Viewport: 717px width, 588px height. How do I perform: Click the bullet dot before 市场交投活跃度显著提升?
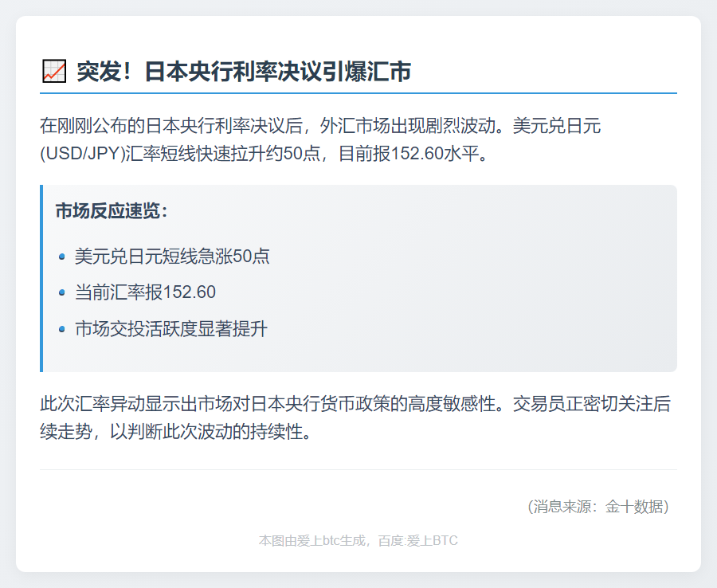pyautogui.click(x=62, y=328)
